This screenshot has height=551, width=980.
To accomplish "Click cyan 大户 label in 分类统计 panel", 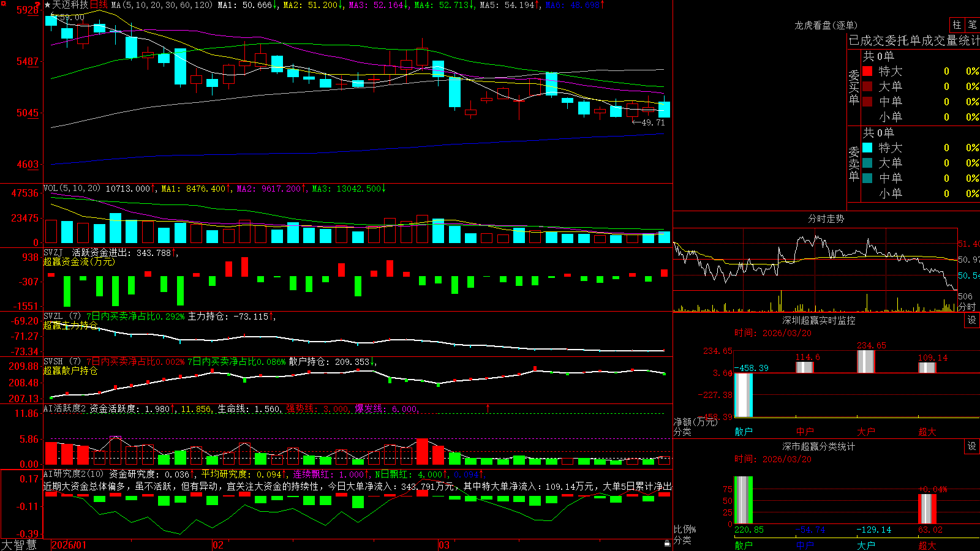I will [x=866, y=545].
